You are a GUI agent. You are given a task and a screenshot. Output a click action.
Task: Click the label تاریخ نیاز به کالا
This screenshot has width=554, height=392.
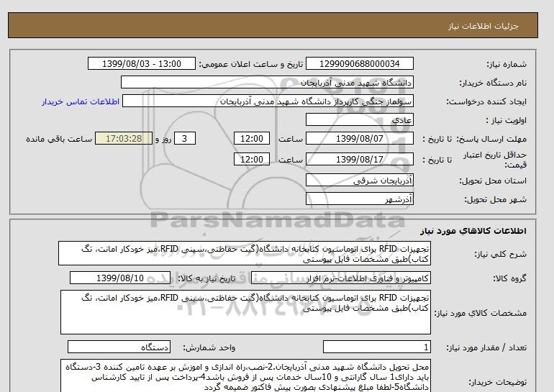(206, 278)
